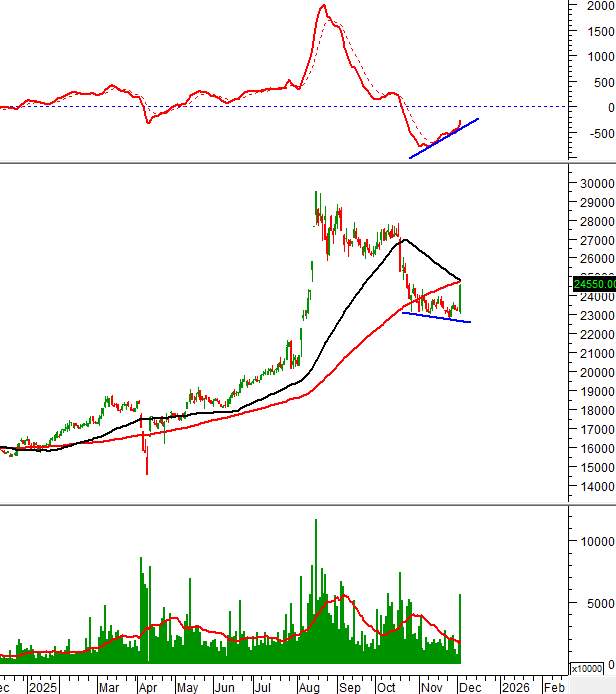Click the Feb label at the axis end
Viewport: 616px width, 694px height.
pos(553,688)
